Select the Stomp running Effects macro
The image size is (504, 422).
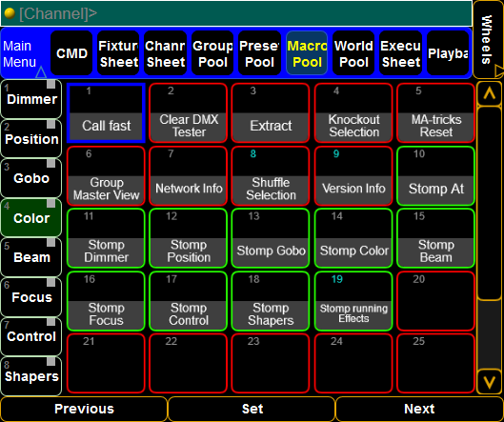(353, 301)
